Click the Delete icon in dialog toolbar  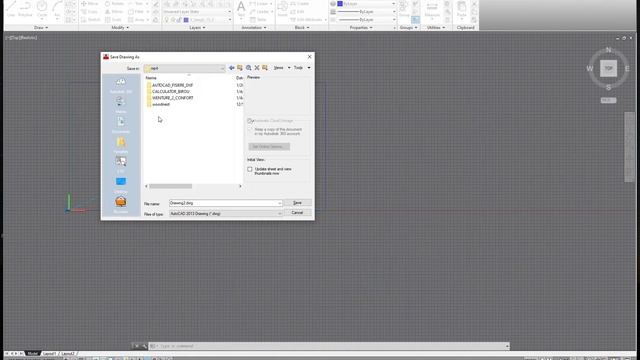click(257, 68)
